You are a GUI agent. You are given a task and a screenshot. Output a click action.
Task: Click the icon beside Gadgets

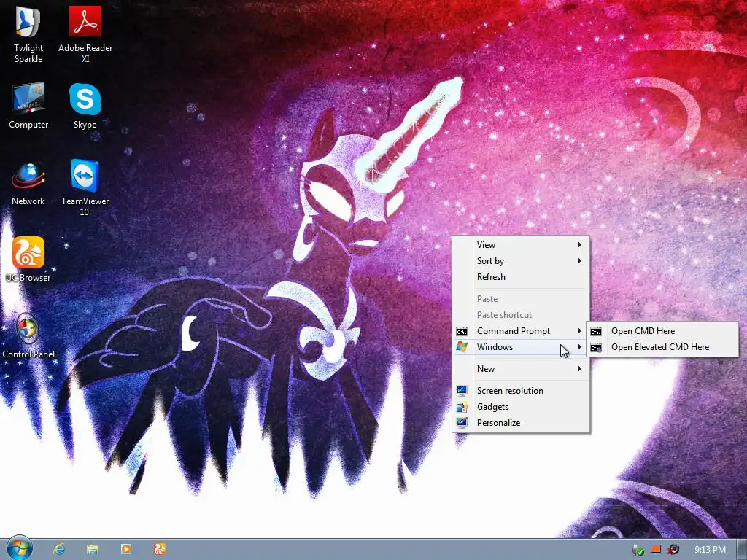462,407
